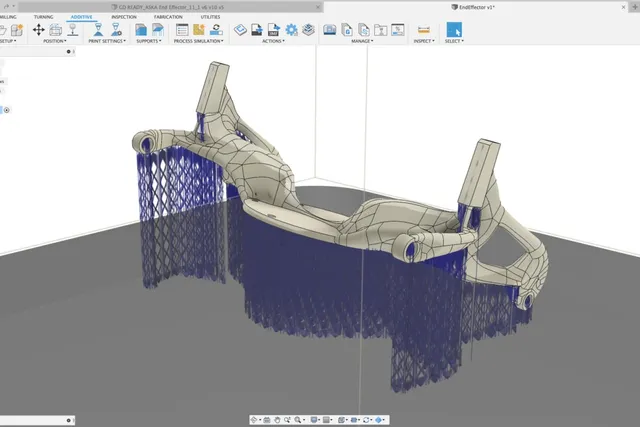Click the folder tree icon in Manage
640x427 pixels.
click(380, 30)
